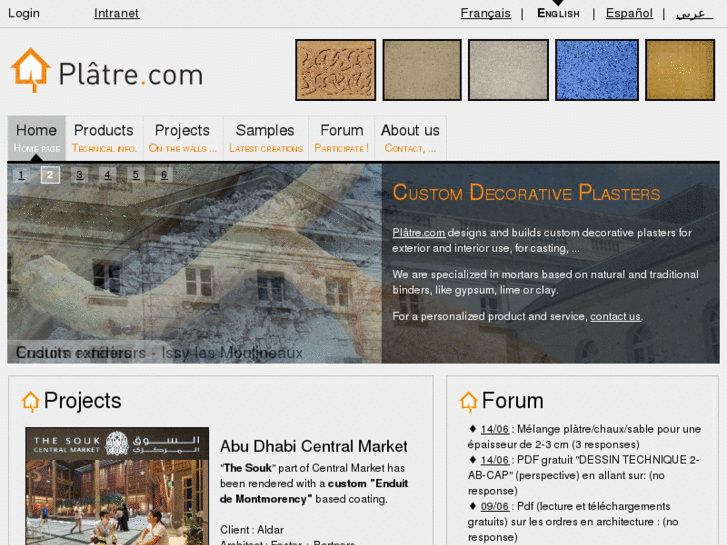The height and width of the screenshot is (545, 727).
Task: Follow the Plâtre.com link in banner text
Action: pyautogui.click(x=418, y=232)
